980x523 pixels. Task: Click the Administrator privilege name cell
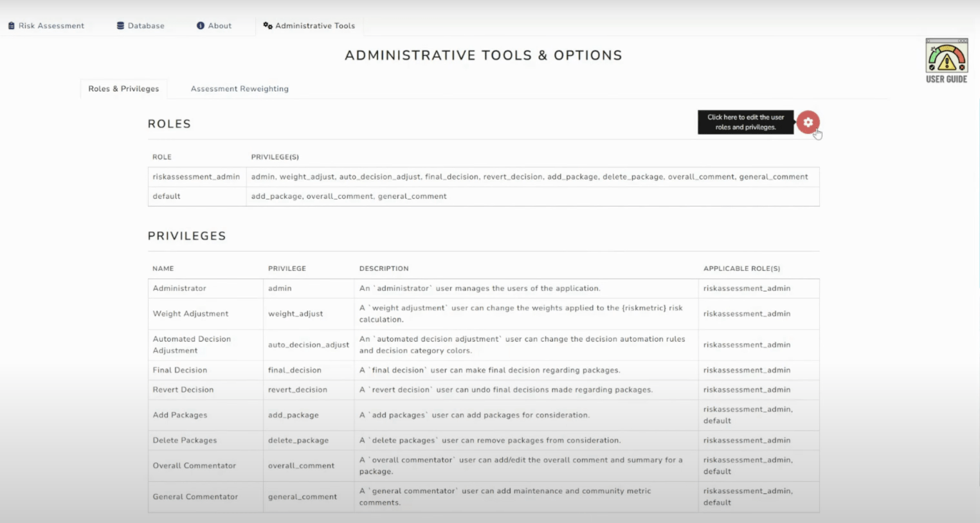[179, 288]
